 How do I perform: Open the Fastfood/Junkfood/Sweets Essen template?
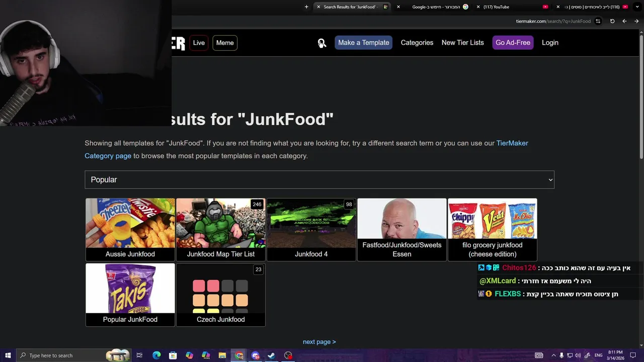tap(402, 230)
